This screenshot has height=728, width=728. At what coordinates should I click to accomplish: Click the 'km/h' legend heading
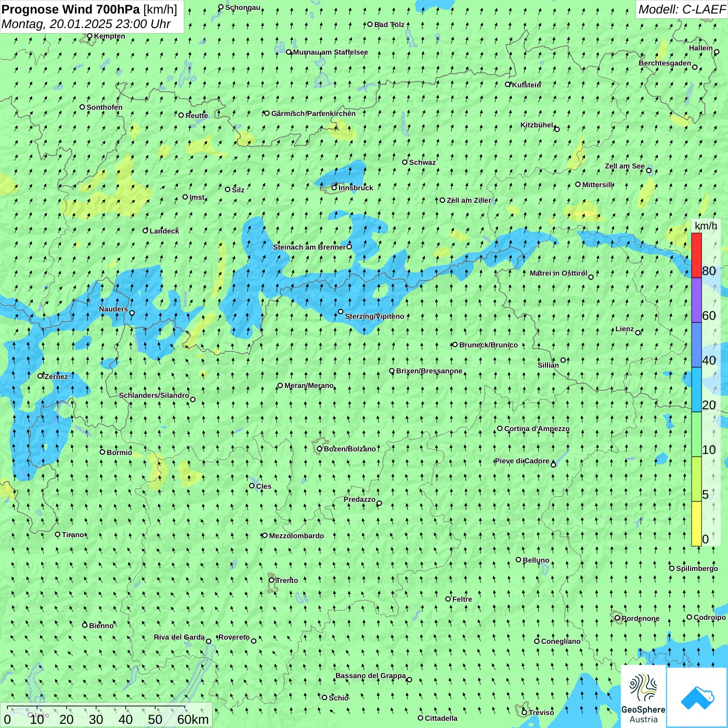coord(706,226)
